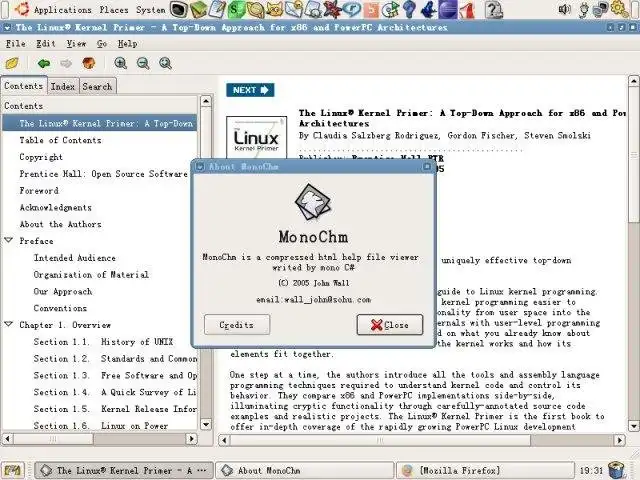Click the help question mark panel icon
The width and height of the screenshot is (640, 480).
pos(493,9)
